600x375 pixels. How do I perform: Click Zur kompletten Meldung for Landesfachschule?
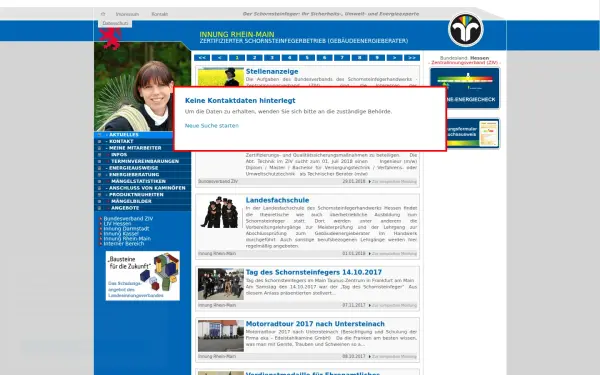pos(393,254)
